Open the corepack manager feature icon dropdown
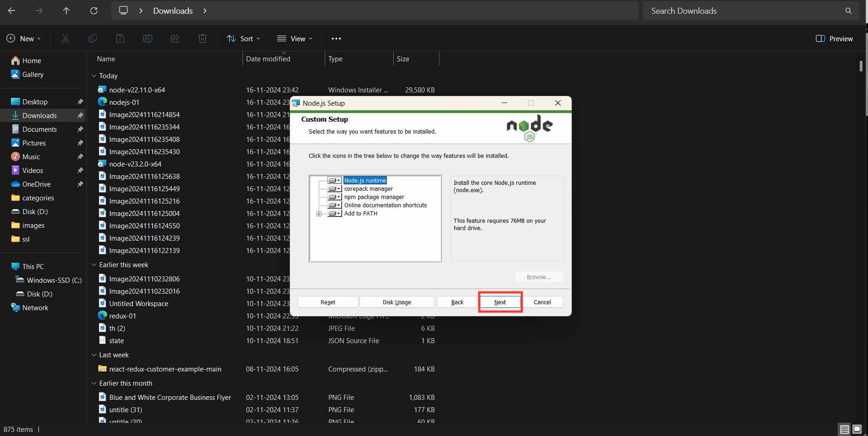The width and height of the screenshot is (868, 436). click(335, 188)
